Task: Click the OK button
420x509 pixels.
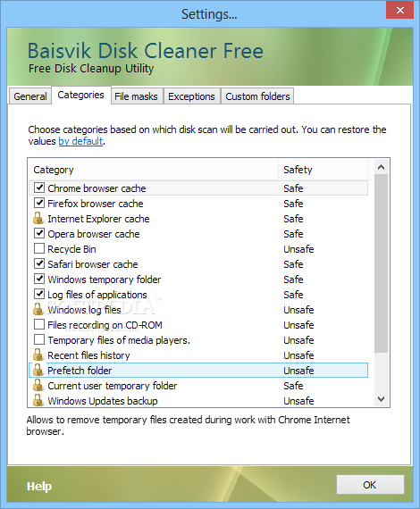Action: (x=370, y=485)
